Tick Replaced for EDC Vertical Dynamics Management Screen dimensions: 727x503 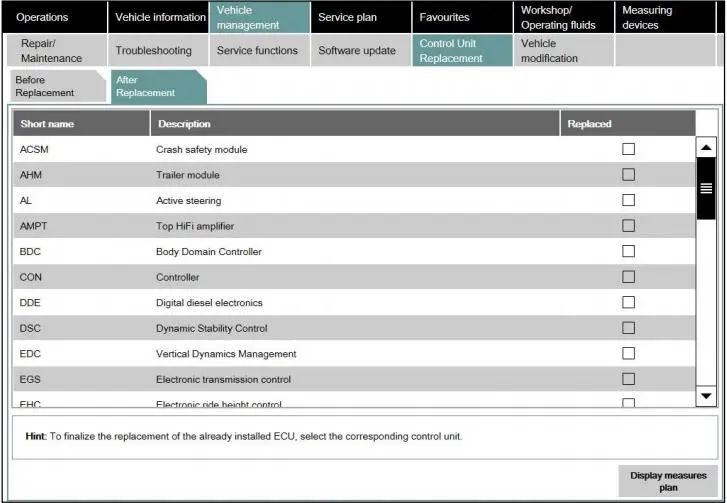pyautogui.click(x=628, y=353)
